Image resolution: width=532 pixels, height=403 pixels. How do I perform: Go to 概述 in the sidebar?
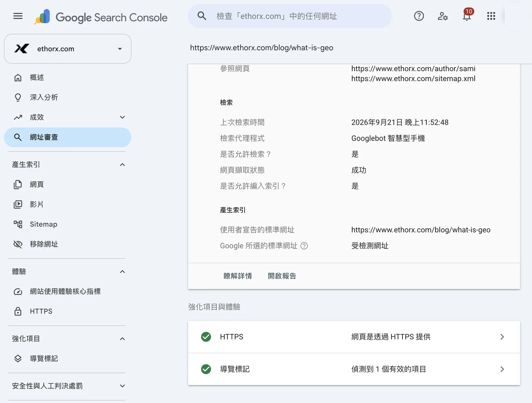(67, 77)
